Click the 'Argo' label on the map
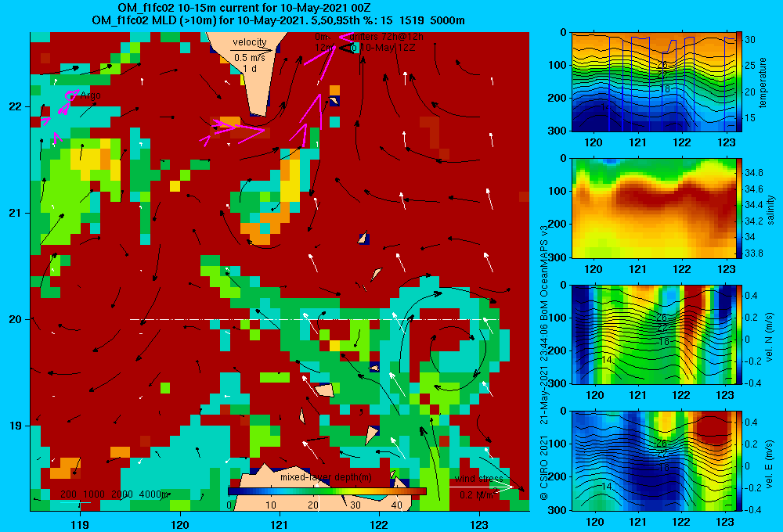 point(90,95)
